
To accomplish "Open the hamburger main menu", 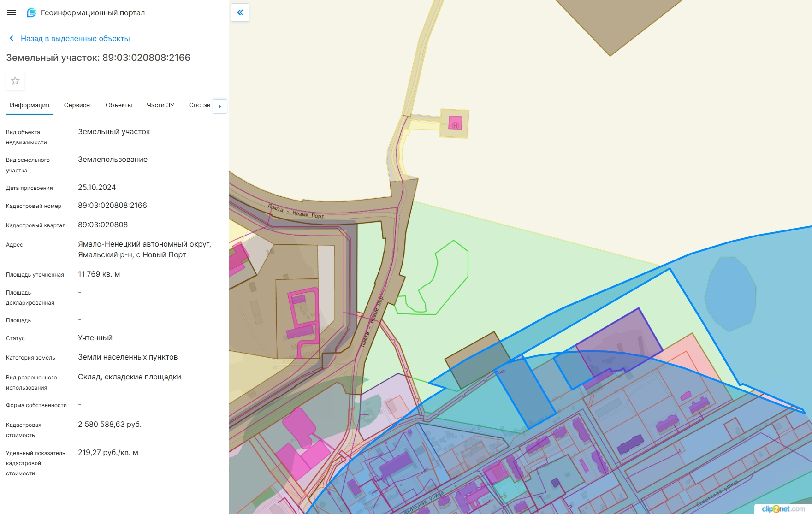I will [12, 13].
